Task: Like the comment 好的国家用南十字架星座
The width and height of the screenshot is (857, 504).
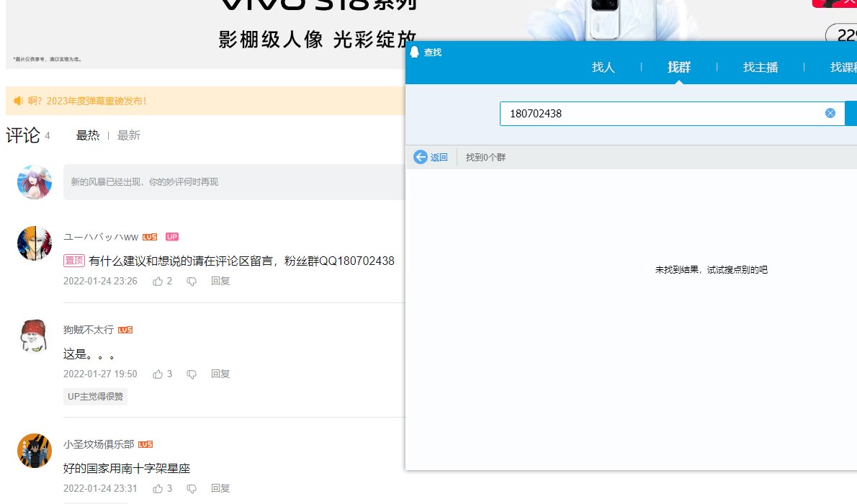Action: [x=158, y=488]
